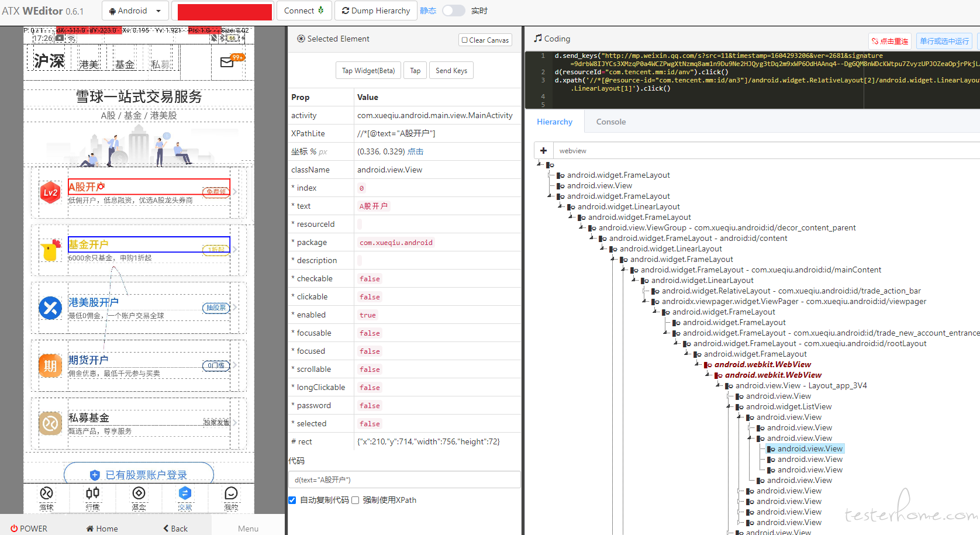Switch to the Console tab

click(611, 122)
